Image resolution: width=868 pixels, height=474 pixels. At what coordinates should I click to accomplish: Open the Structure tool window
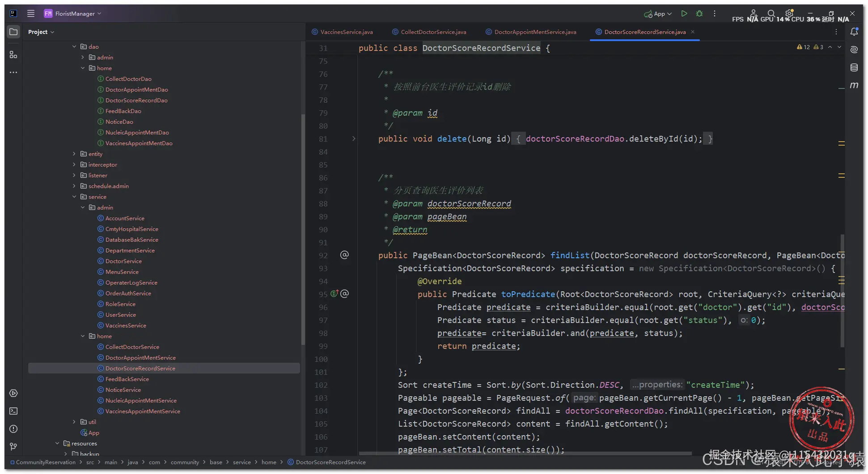tap(13, 55)
